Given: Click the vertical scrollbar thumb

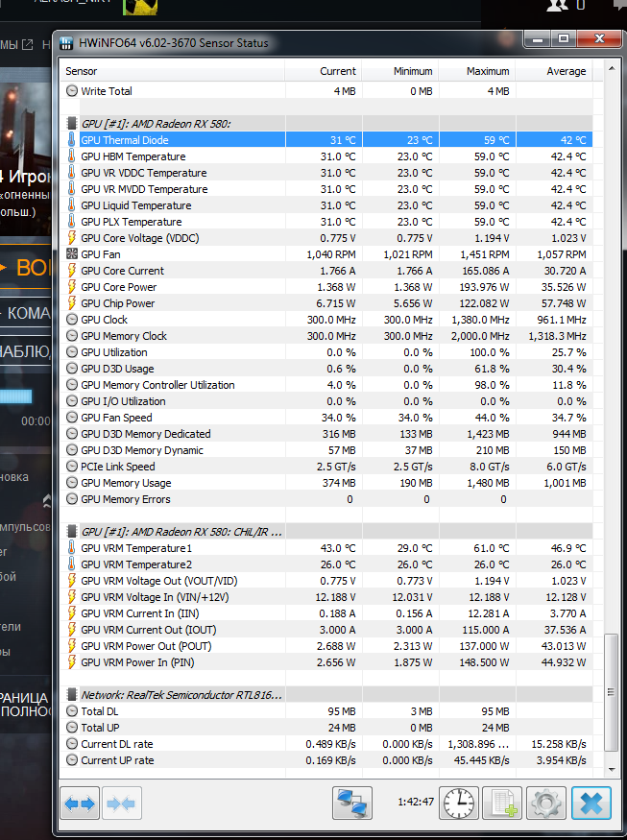Looking at the screenshot, I should (x=611, y=692).
